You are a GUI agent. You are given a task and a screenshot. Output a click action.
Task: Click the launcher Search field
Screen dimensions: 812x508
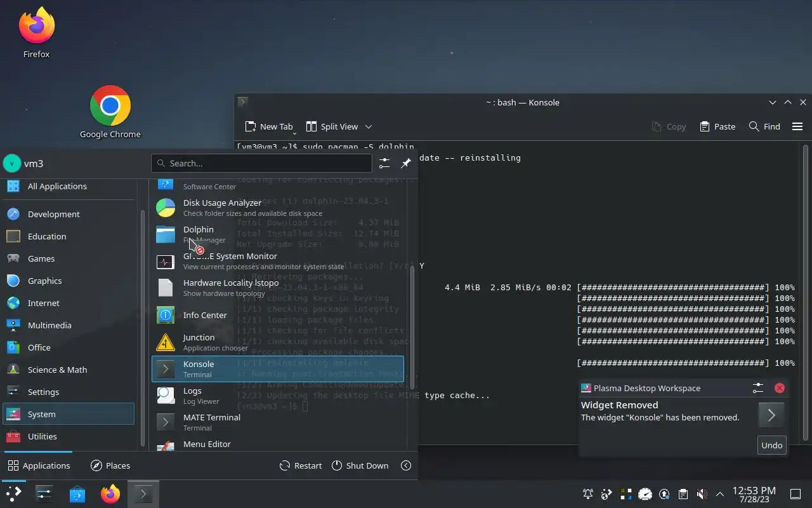(261, 163)
